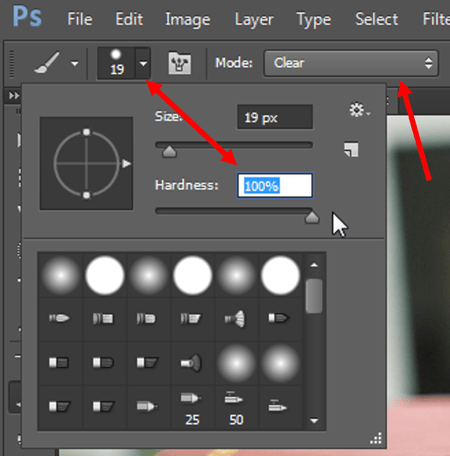Click the brush list scroll up arrow
Image resolution: width=450 pixels, height=456 pixels.
click(x=314, y=265)
